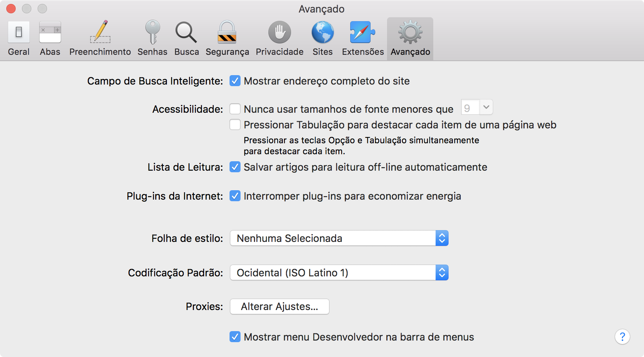
Task: Click the font size field showing 9
Action: 470,107
